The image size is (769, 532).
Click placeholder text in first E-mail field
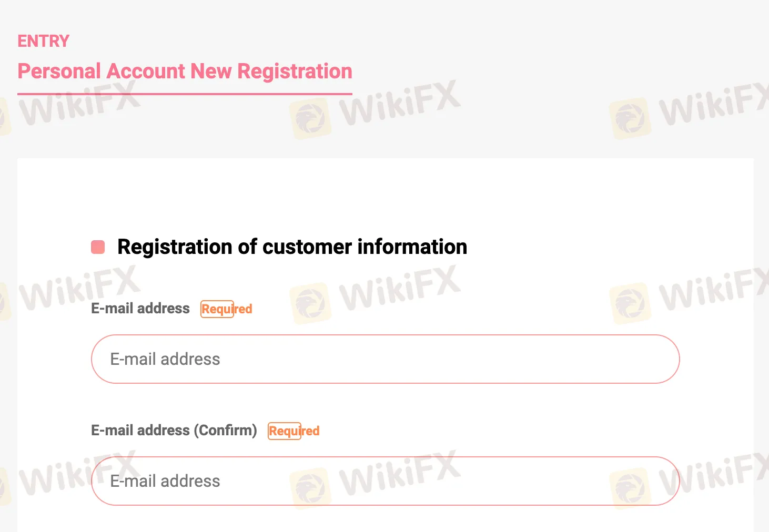(165, 359)
